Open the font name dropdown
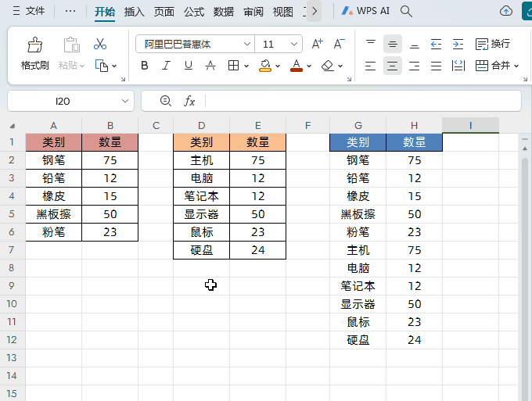Image resolution: width=532 pixels, height=401 pixels. pos(247,45)
